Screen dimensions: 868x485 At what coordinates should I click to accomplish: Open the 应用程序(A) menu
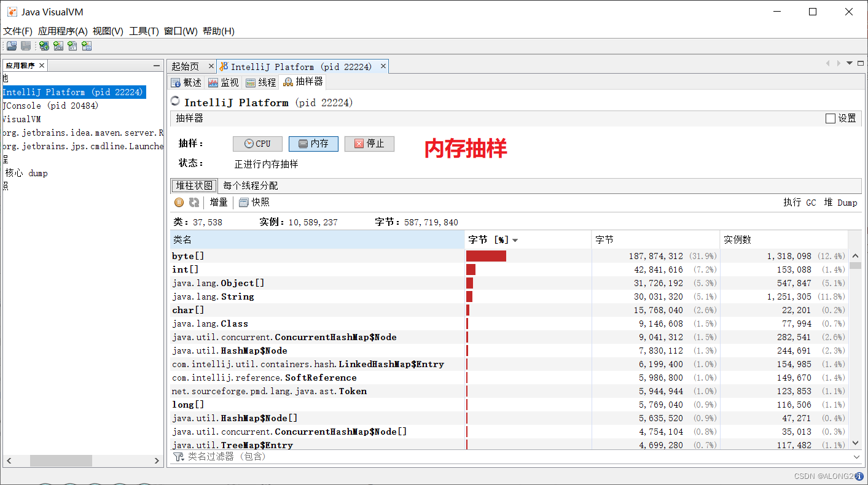point(63,31)
